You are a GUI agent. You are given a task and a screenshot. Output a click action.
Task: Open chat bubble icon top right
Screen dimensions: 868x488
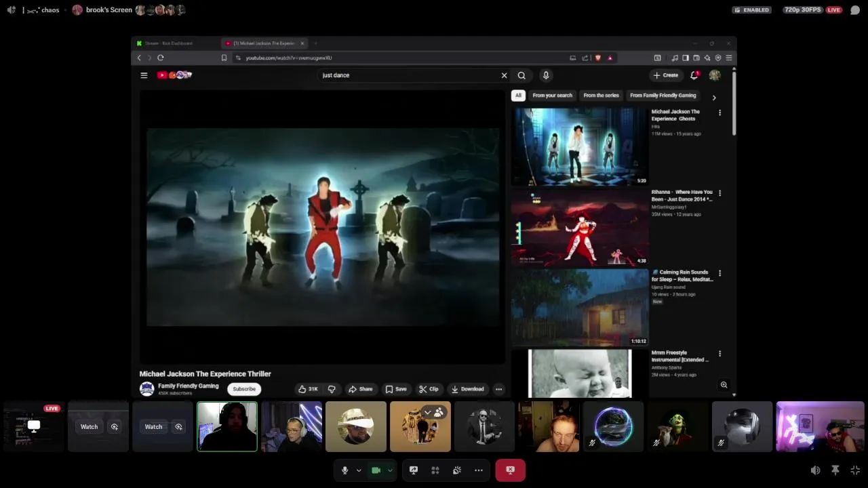point(855,10)
